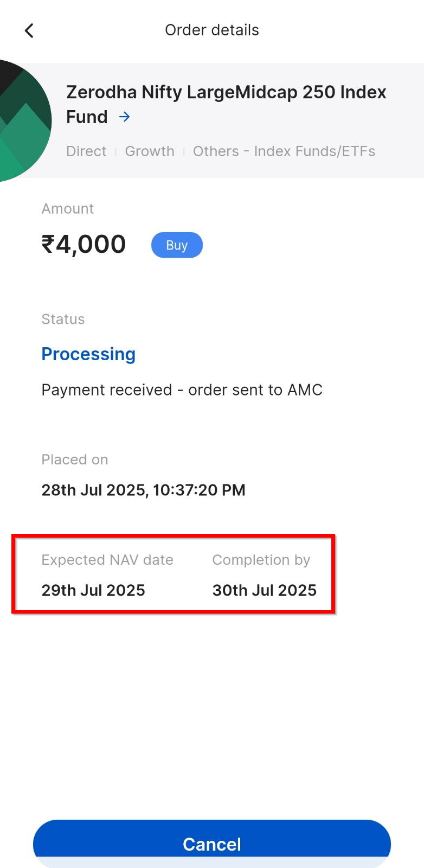Click the Order details title
The height and width of the screenshot is (868, 424).
pyautogui.click(x=212, y=30)
